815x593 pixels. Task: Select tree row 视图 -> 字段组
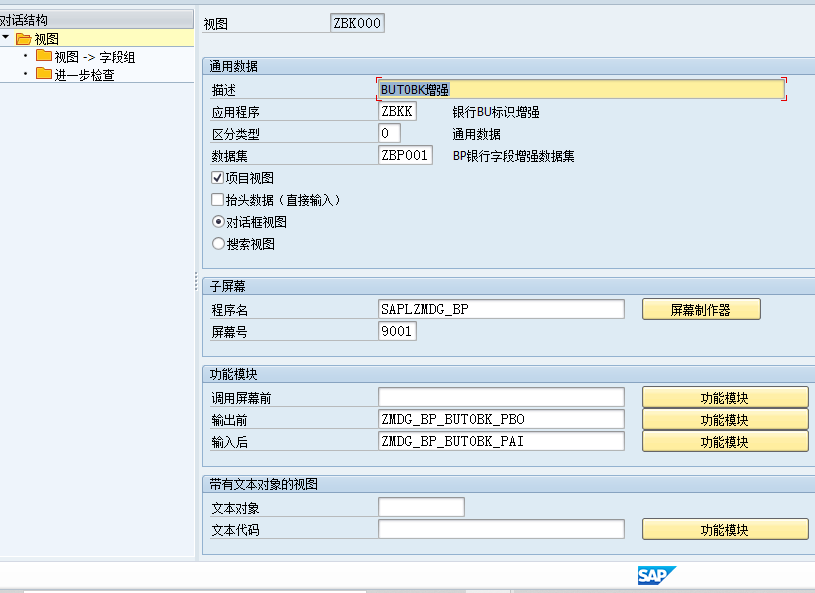(95, 57)
